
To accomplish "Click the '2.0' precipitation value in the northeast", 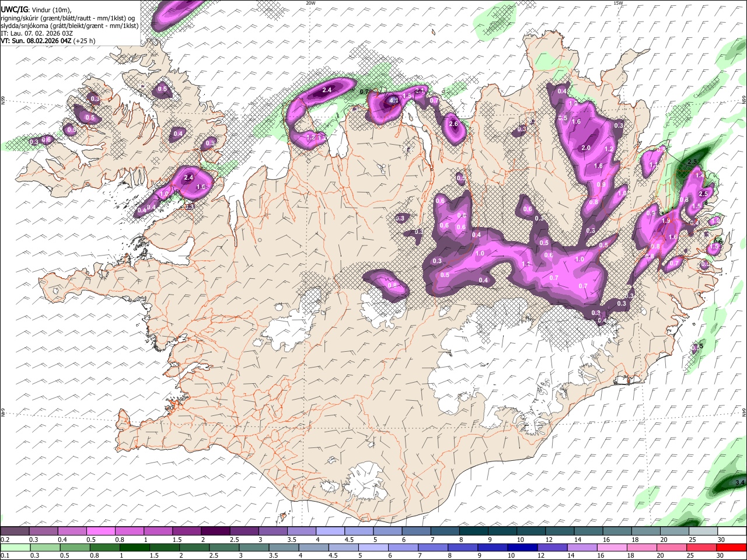I will pos(586,148).
